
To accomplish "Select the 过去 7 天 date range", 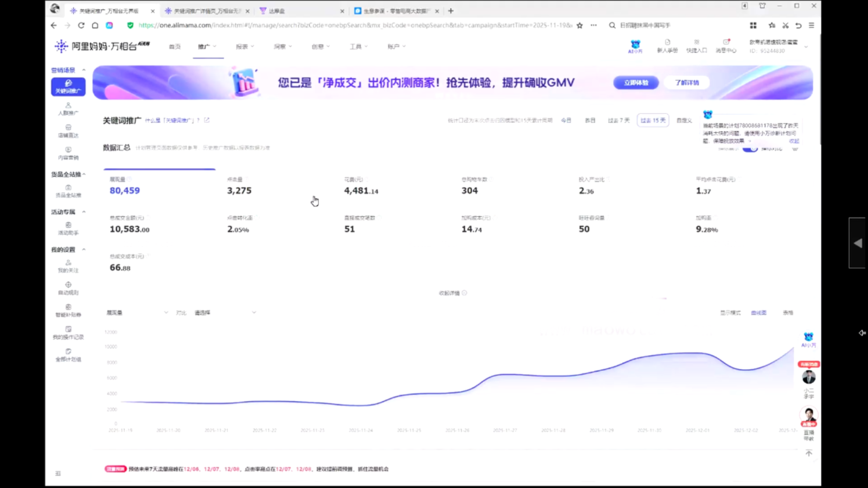I will point(618,120).
